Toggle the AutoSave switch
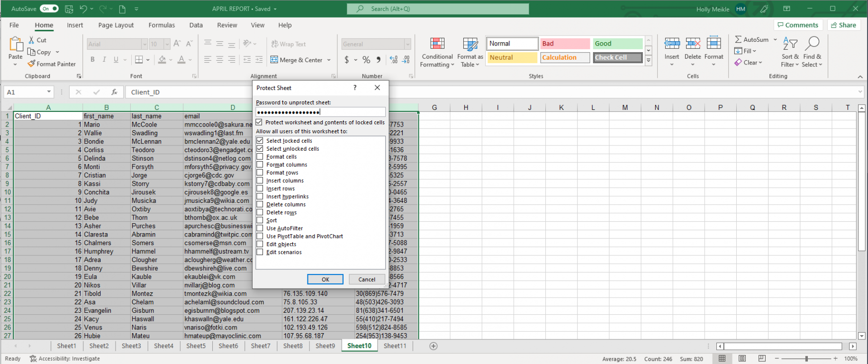The image size is (868, 364). click(x=49, y=9)
